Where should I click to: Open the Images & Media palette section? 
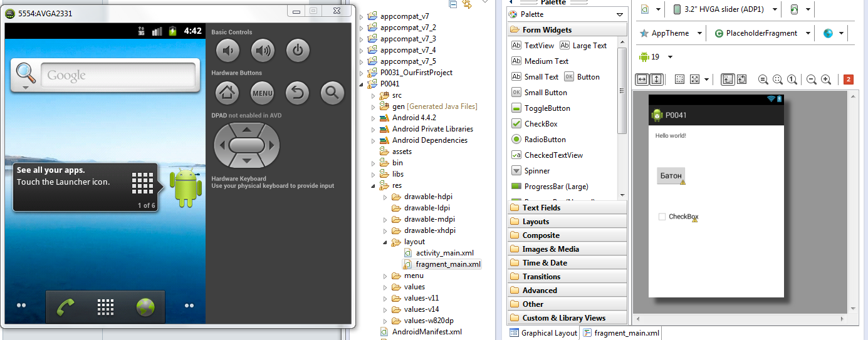[567, 249]
